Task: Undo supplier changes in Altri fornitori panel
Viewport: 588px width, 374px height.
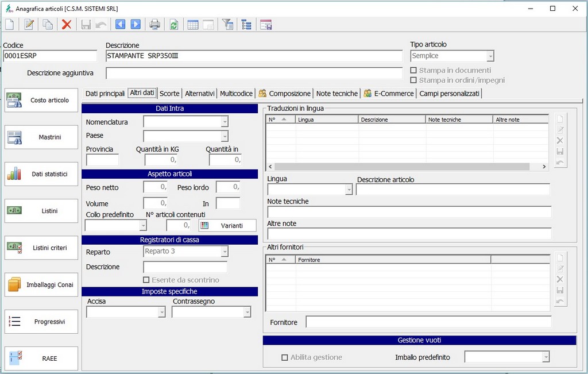Action: pyautogui.click(x=560, y=301)
